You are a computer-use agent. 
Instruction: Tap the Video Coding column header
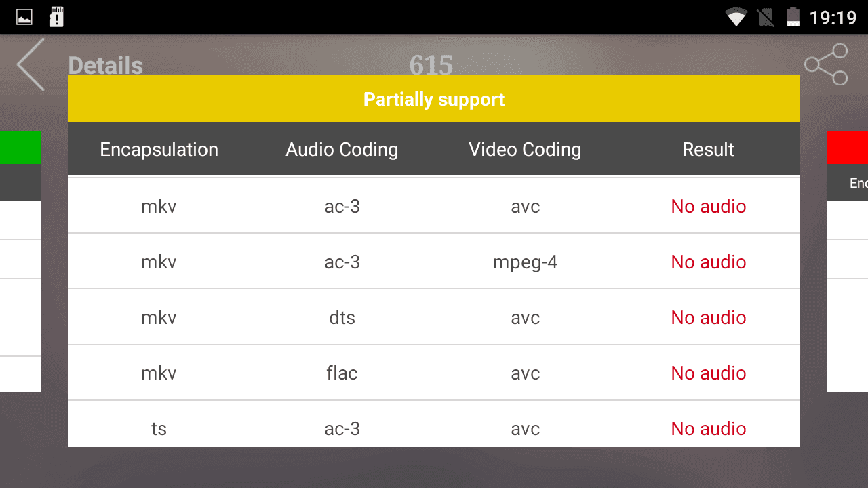coord(525,150)
